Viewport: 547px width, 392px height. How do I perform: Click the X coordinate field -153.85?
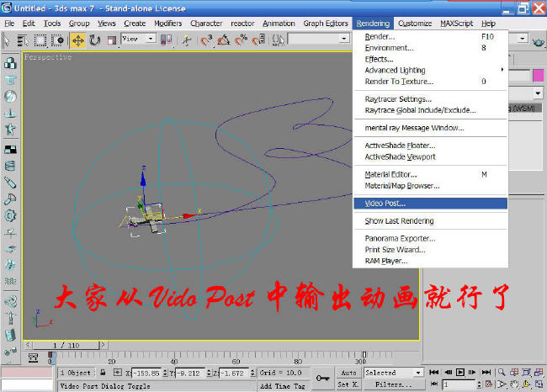point(146,373)
